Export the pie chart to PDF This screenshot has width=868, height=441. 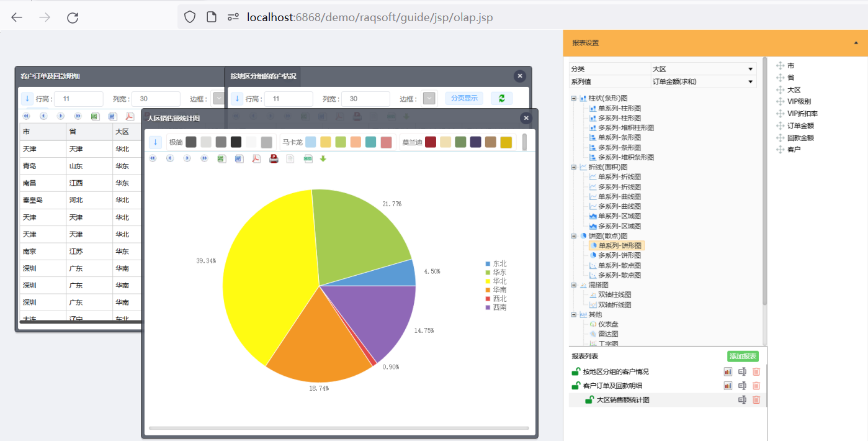pyautogui.click(x=256, y=158)
